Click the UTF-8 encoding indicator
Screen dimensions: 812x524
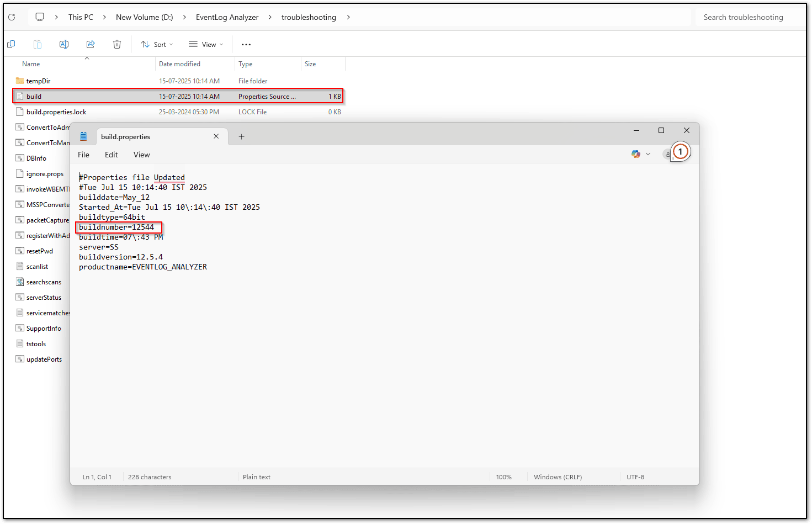[635, 477]
